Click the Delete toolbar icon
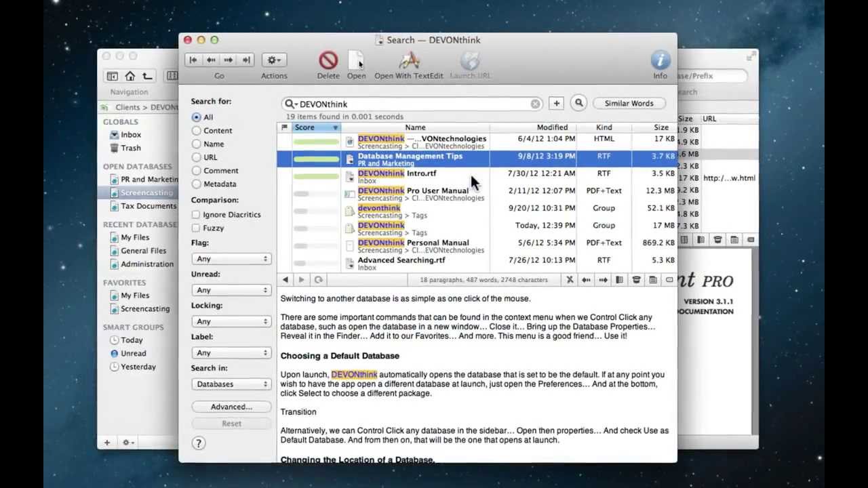Screen dimensions: 868x488 (x=328, y=60)
